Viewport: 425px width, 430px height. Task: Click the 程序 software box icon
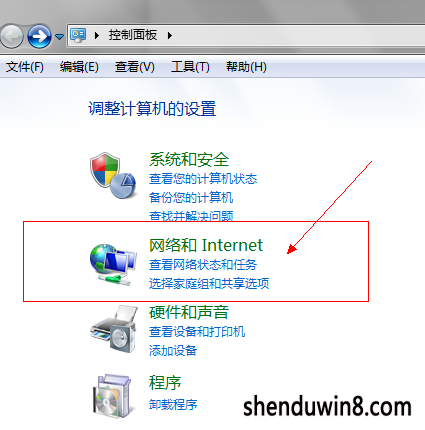pyautogui.click(x=113, y=395)
